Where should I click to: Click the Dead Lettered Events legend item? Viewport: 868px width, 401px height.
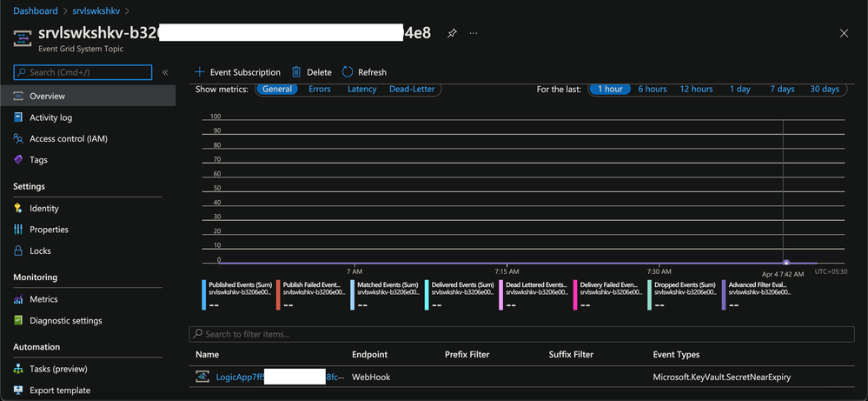(x=534, y=295)
